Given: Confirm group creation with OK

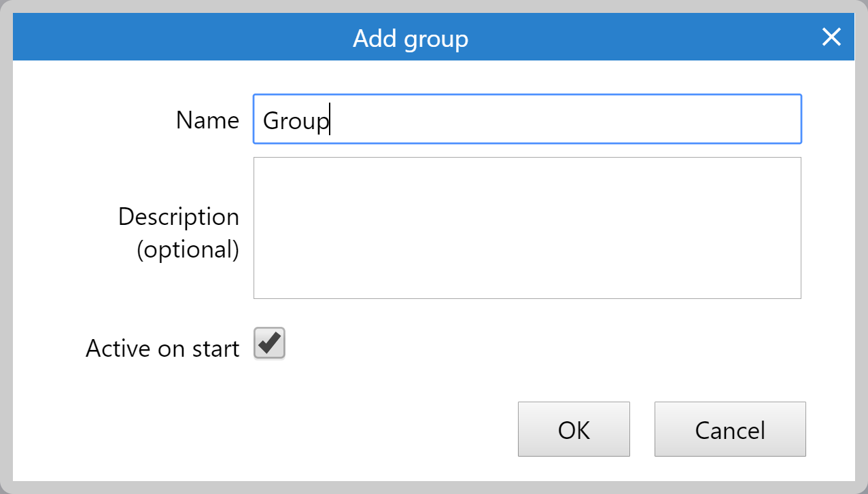Looking at the screenshot, I should tap(574, 429).
